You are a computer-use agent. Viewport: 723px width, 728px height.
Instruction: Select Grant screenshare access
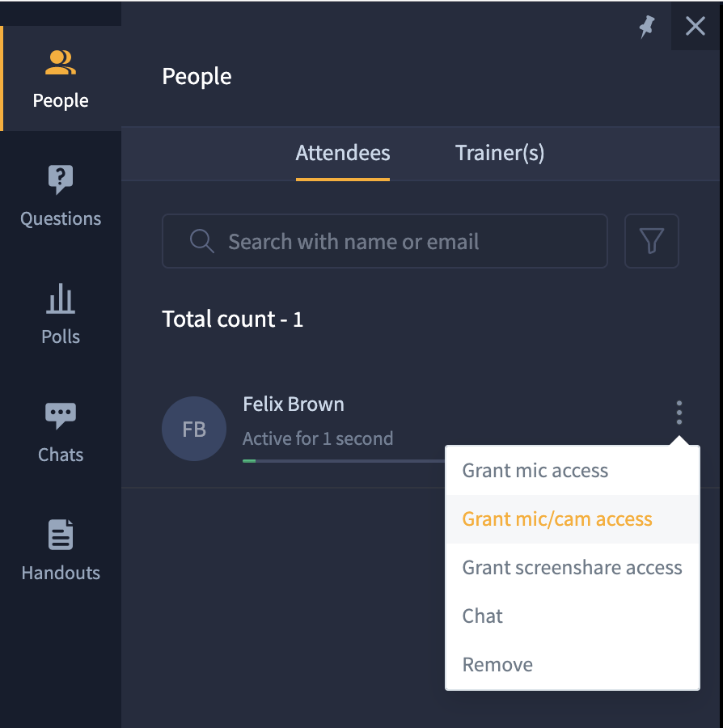(573, 568)
